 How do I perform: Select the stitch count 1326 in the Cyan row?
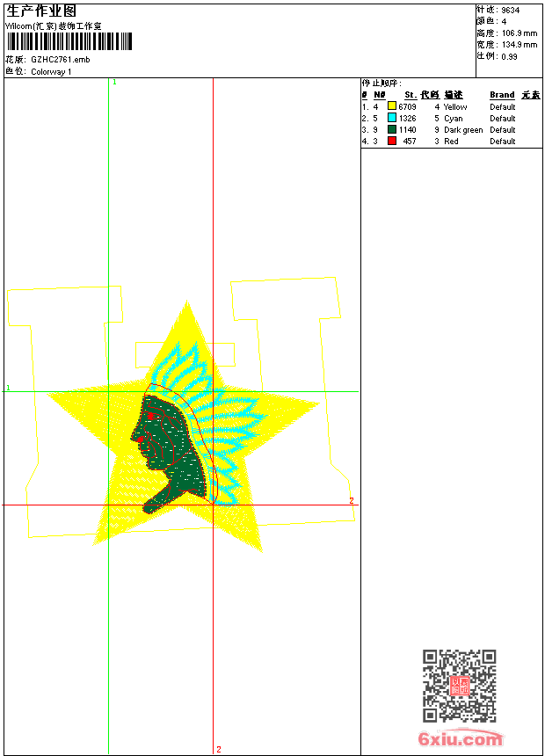[x=407, y=119]
